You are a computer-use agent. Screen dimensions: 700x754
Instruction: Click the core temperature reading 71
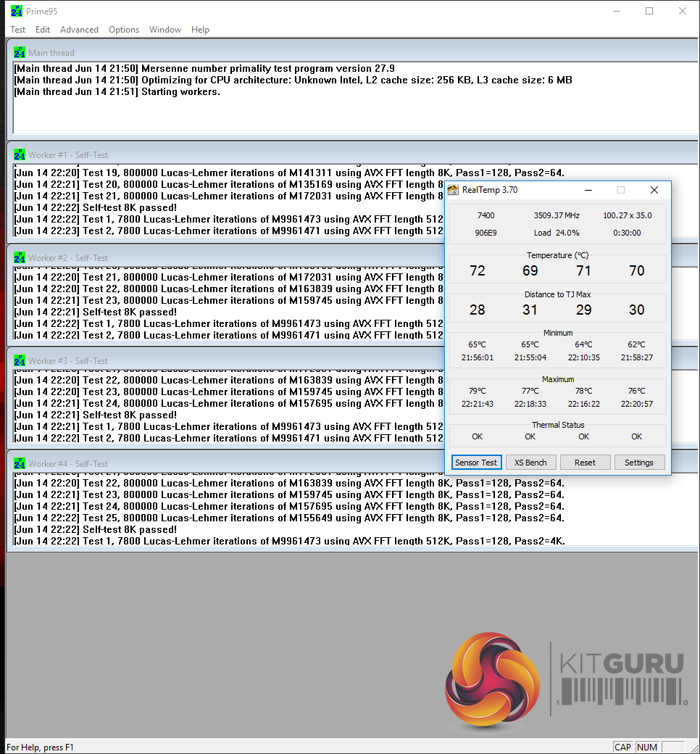click(x=583, y=270)
